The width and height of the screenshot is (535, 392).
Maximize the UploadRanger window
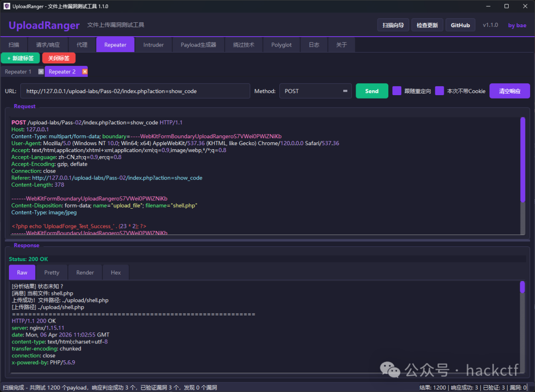click(x=507, y=6)
